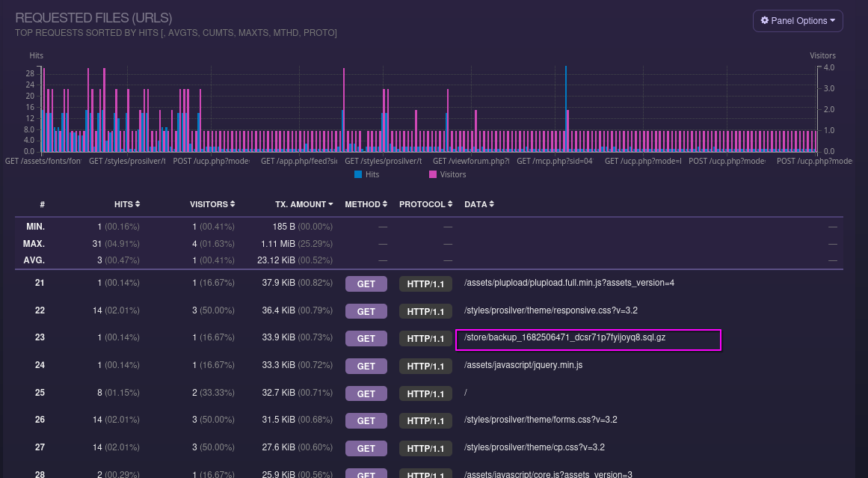The width and height of the screenshot is (868, 478).
Task: Click the HTTP/1.1 badge in row 27
Action: 425,448
